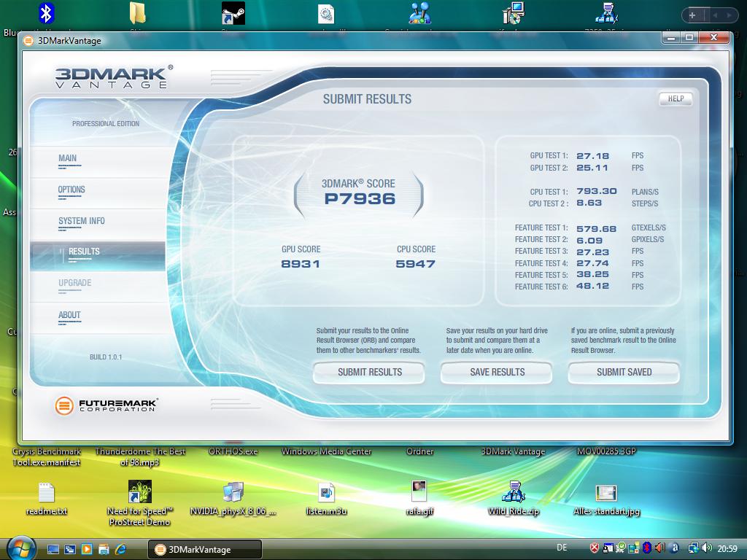Click the HELP button
Image resolution: width=747 pixels, height=560 pixels.
pos(676,98)
